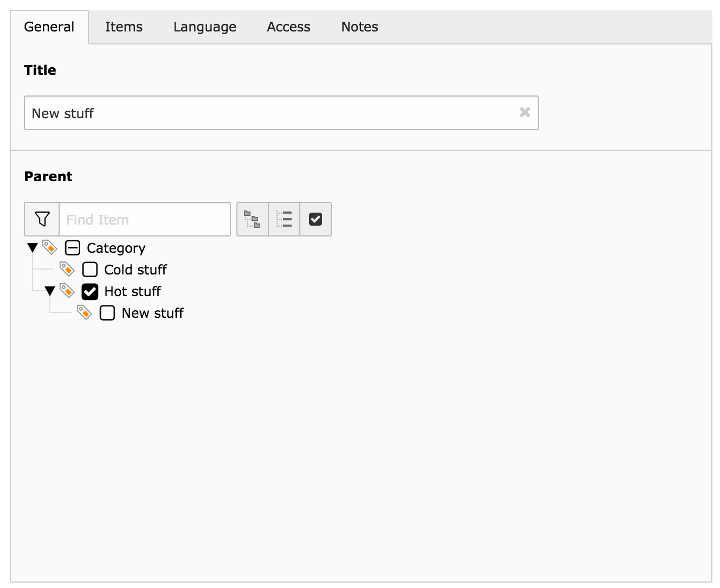Switch to the Items tab
Screen dimensions: 720x588
(x=124, y=27)
